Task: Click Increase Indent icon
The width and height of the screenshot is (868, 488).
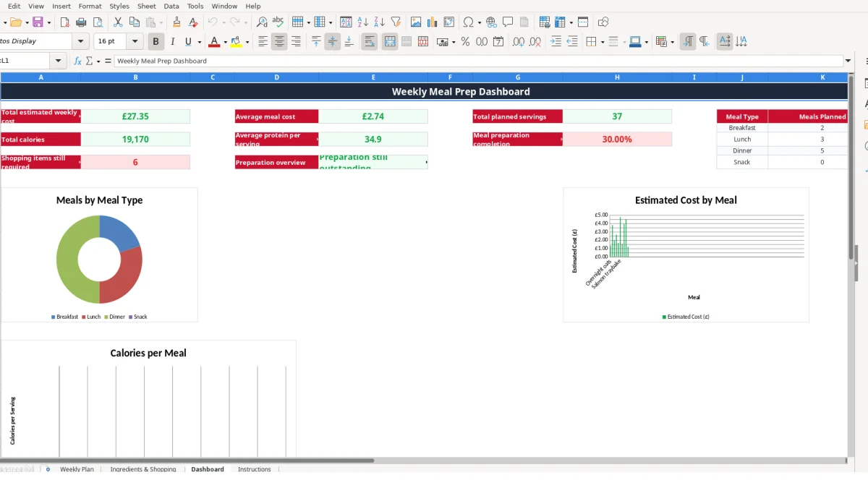Action: pos(556,42)
